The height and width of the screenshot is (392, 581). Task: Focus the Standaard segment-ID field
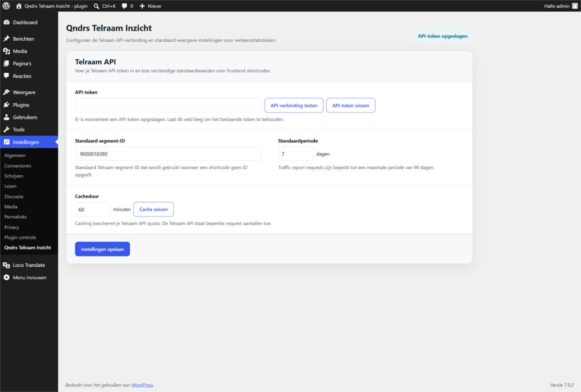(168, 154)
